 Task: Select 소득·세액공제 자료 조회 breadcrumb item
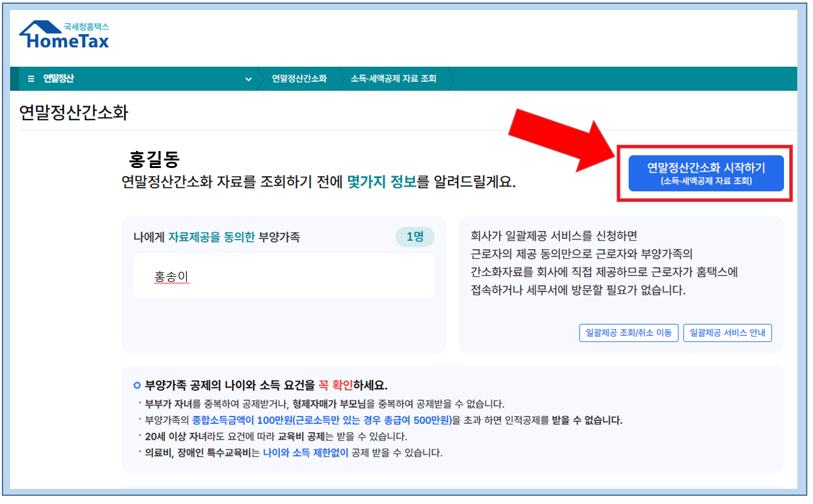point(393,79)
